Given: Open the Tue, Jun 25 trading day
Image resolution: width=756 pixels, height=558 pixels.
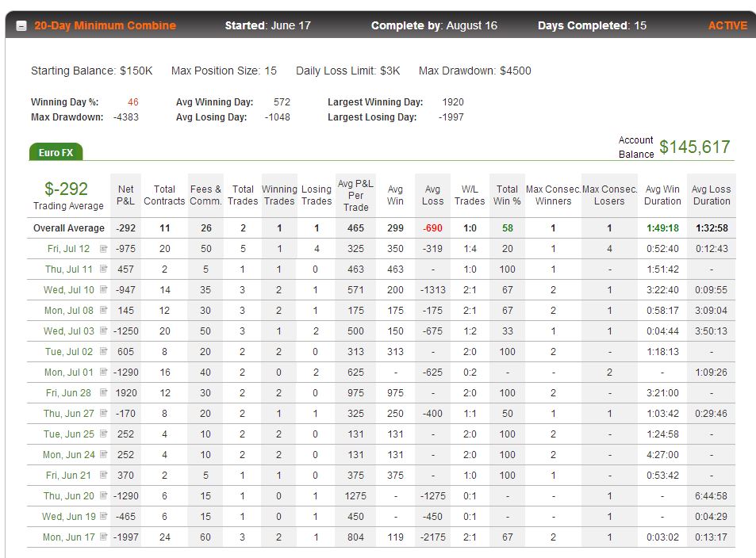Looking at the screenshot, I should (x=68, y=434).
